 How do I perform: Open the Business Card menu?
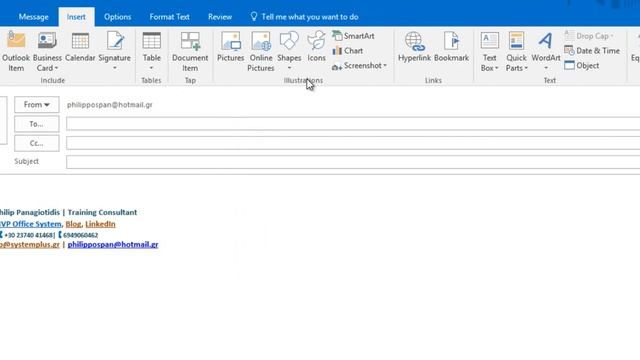click(x=47, y=51)
